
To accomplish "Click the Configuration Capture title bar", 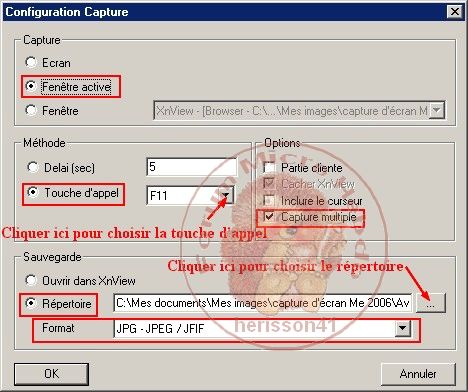I will (233, 12).
